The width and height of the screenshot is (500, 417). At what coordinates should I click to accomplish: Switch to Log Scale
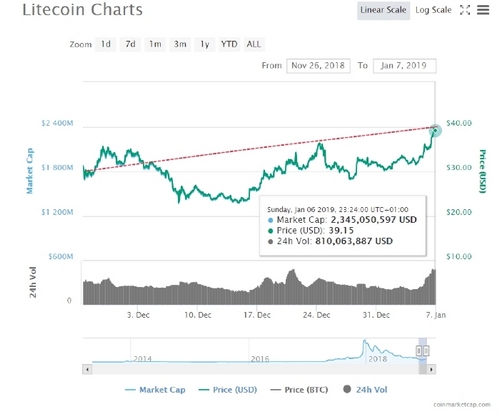[433, 10]
